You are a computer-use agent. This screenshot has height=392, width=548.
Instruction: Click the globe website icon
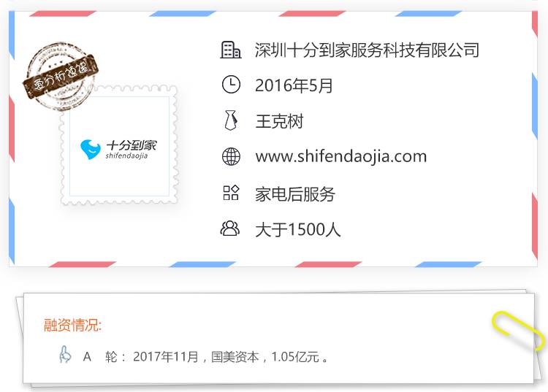231,156
